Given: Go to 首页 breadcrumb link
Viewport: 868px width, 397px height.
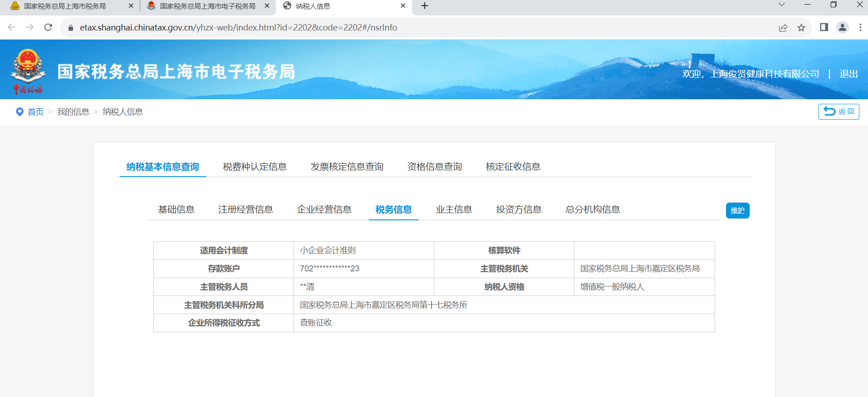Looking at the screenshot, I should [x=36, y=112].
